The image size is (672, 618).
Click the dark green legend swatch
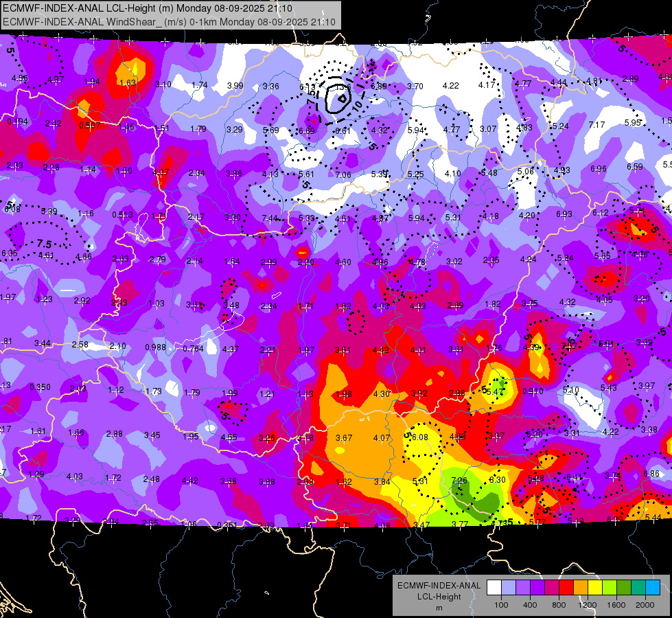(623, 588)
